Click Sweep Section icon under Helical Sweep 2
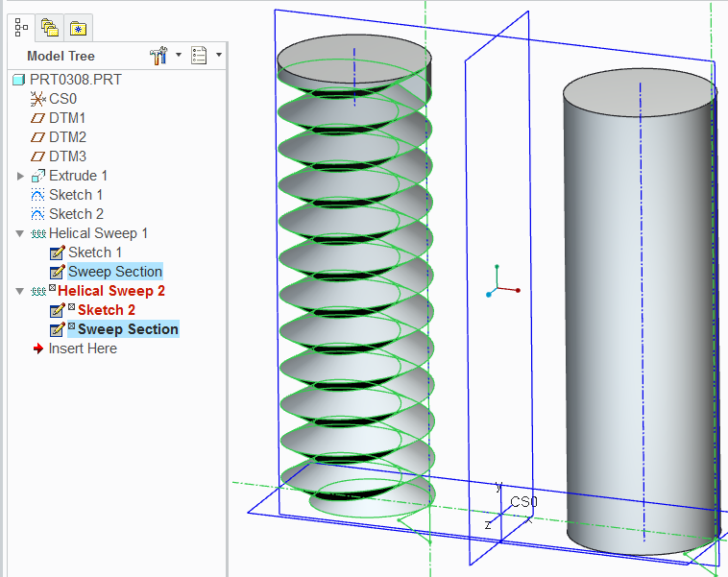The width and height of the screenshot is (728, 577). (x=57, y=329)
